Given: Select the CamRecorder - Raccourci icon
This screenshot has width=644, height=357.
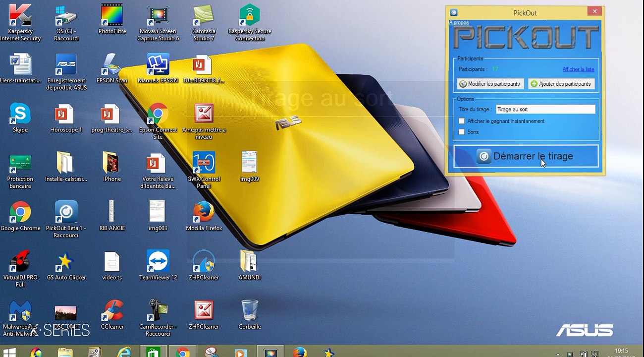Looking at the screenshot, I should [158, 318].
